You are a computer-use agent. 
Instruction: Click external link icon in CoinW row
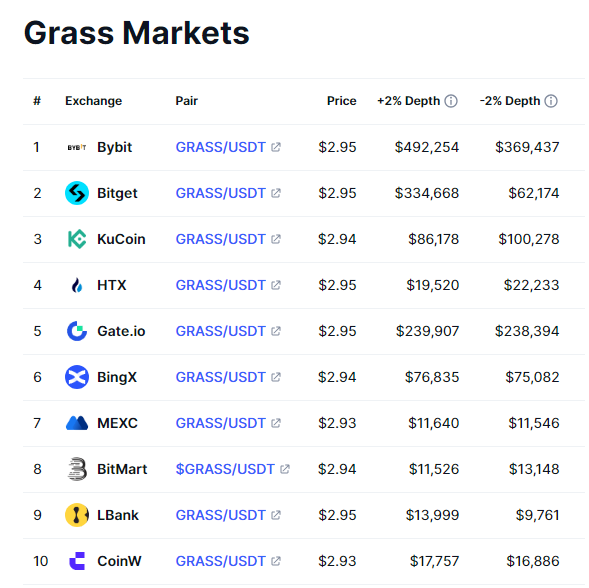276,561
